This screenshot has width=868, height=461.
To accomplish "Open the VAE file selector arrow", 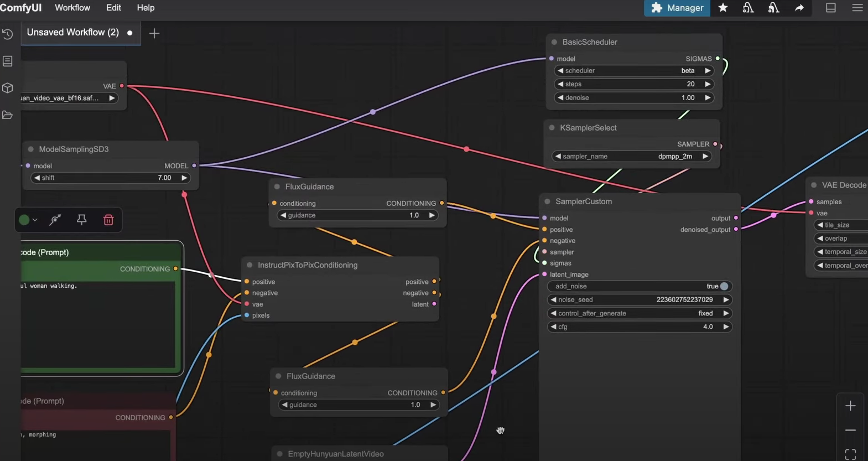I will 112,98.
